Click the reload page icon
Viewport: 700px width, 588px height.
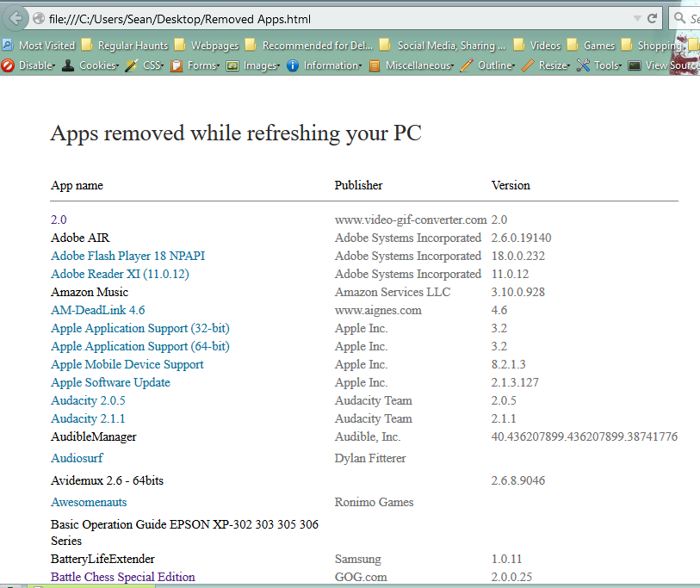pos(653,18)
